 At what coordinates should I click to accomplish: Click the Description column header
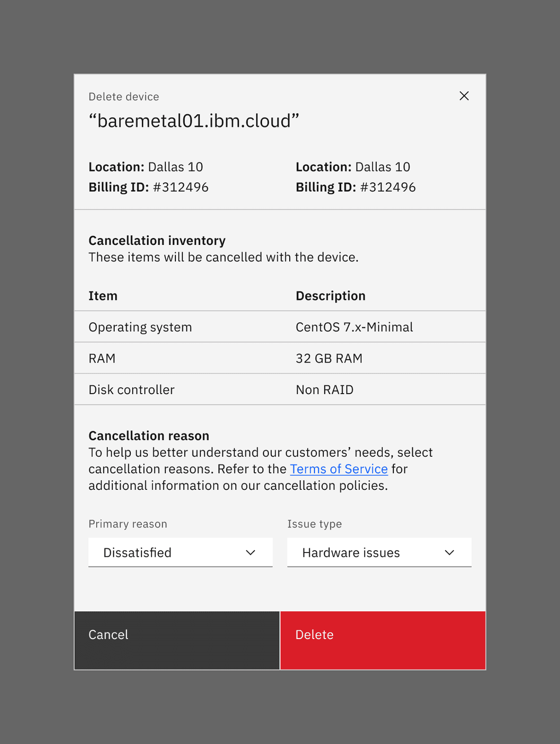(x=330, y=296)
